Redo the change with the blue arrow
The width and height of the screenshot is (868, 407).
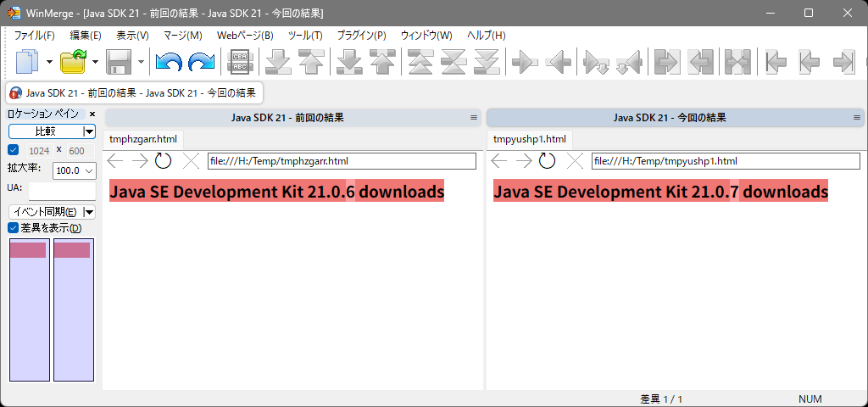pyautogui.click(x=202, y=61)
